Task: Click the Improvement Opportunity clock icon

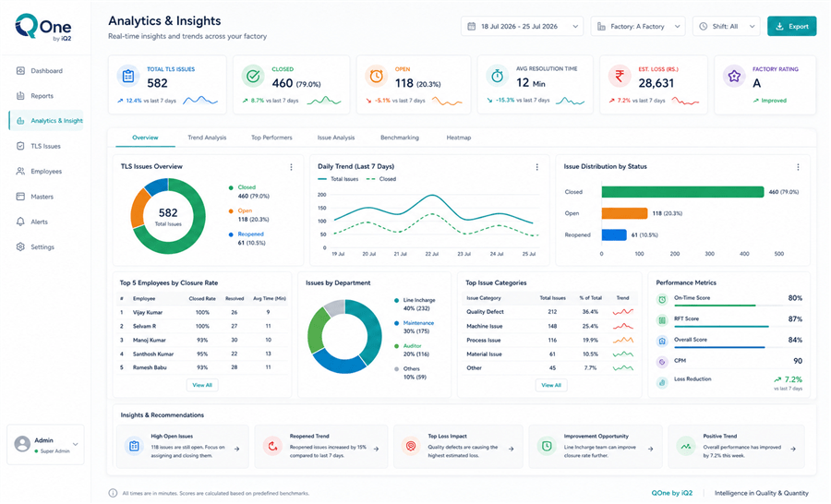Action: click(547, 446)
